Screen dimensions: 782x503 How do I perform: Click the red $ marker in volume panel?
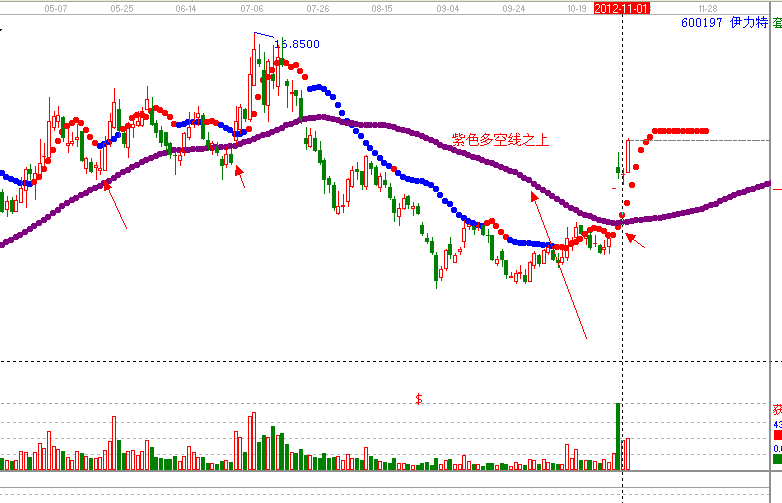[419, 399]
